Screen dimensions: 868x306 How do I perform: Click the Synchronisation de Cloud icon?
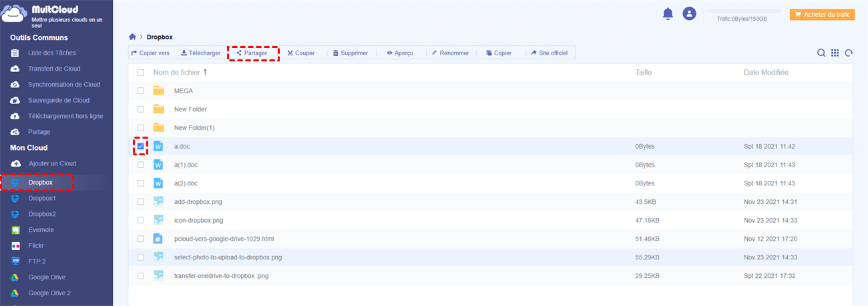pos(15,85)
